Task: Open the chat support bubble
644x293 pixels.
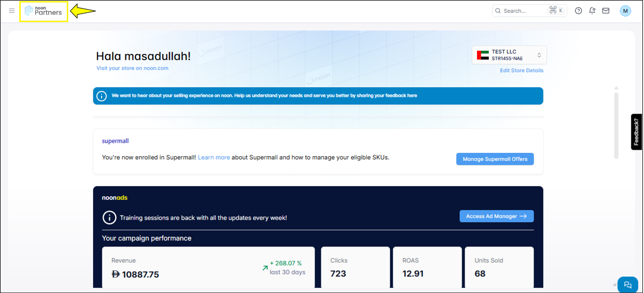Action: (628, 285)
